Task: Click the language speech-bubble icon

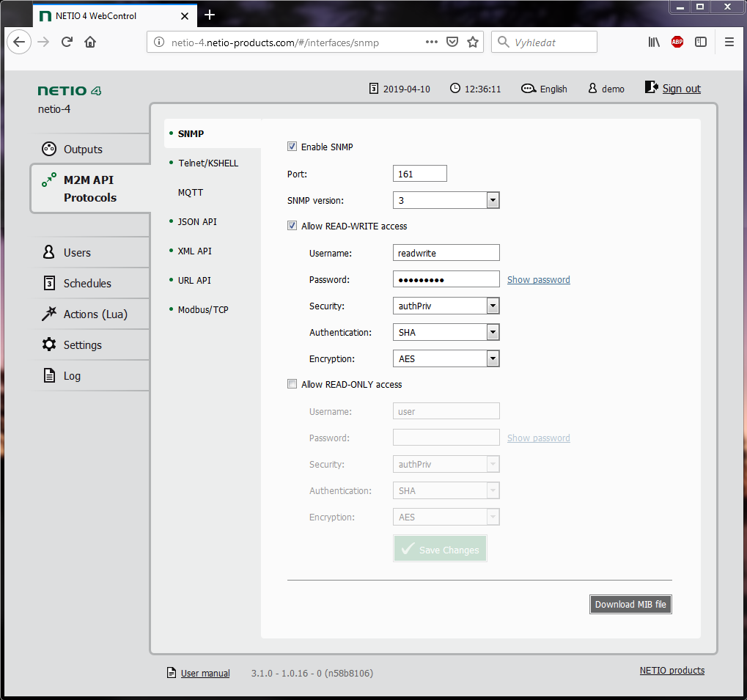Action: 529,89
